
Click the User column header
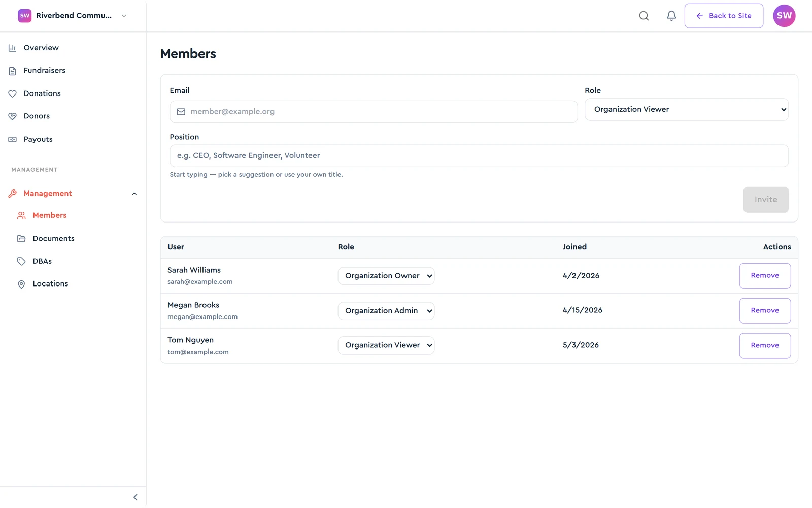[176, 247]
